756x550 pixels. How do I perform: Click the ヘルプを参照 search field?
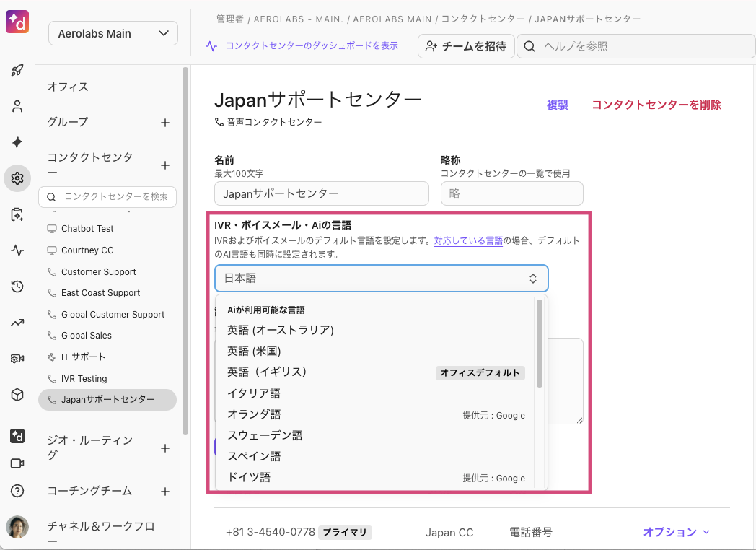(x=636, y=46)
